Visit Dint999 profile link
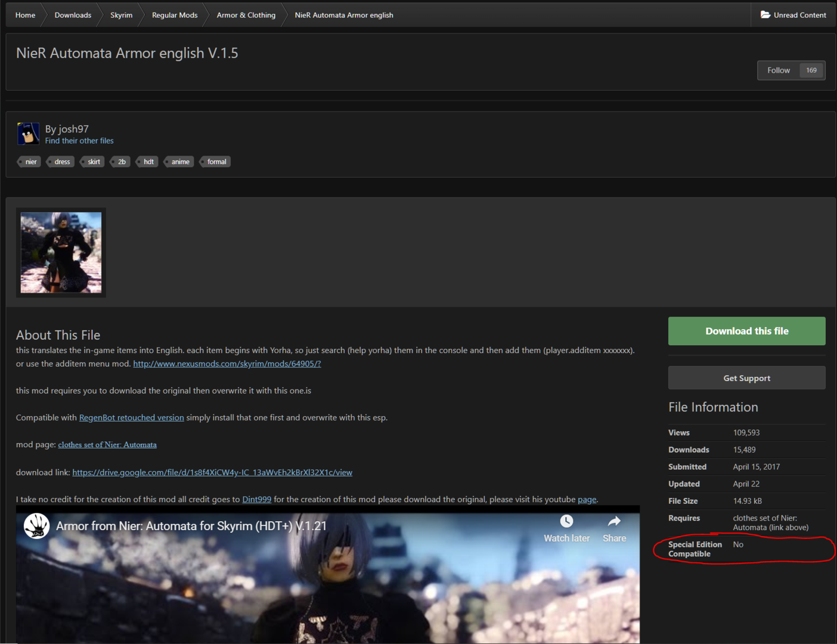837x644 pixels. (257, 500)
